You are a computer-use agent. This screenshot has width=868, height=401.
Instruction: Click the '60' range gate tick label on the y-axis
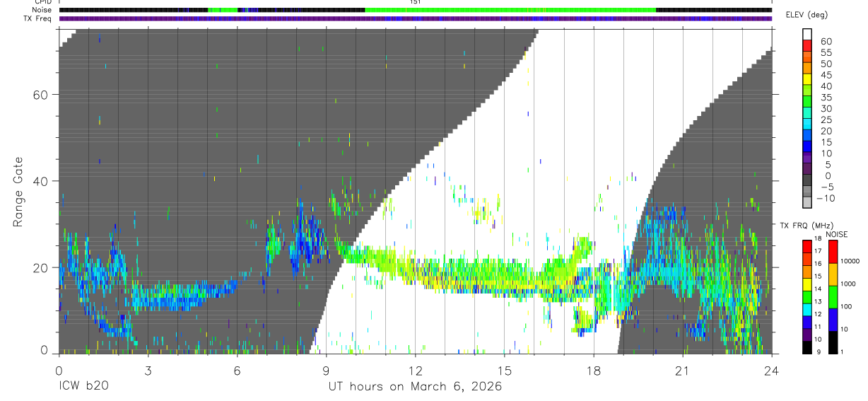pos(40,95)
